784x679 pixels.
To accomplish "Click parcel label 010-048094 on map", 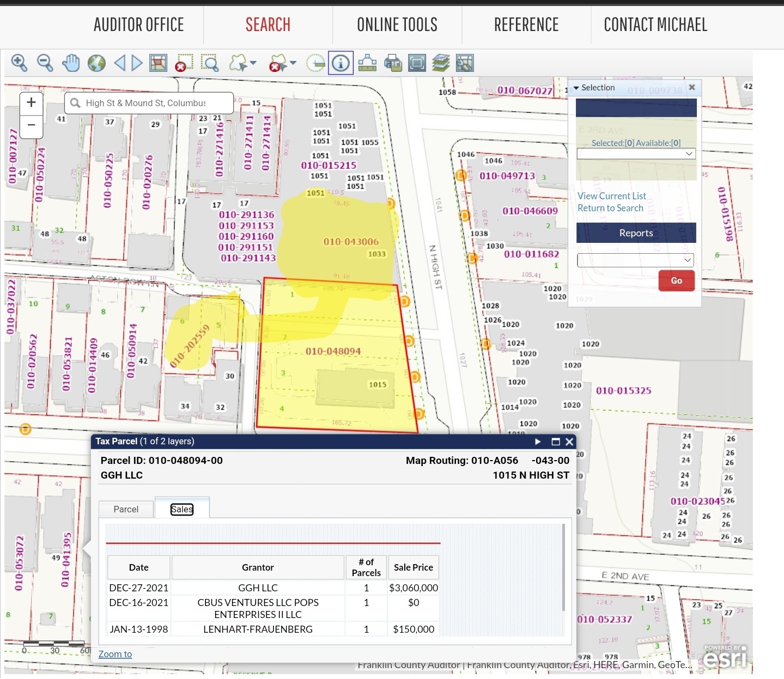I will click(333, 351).
